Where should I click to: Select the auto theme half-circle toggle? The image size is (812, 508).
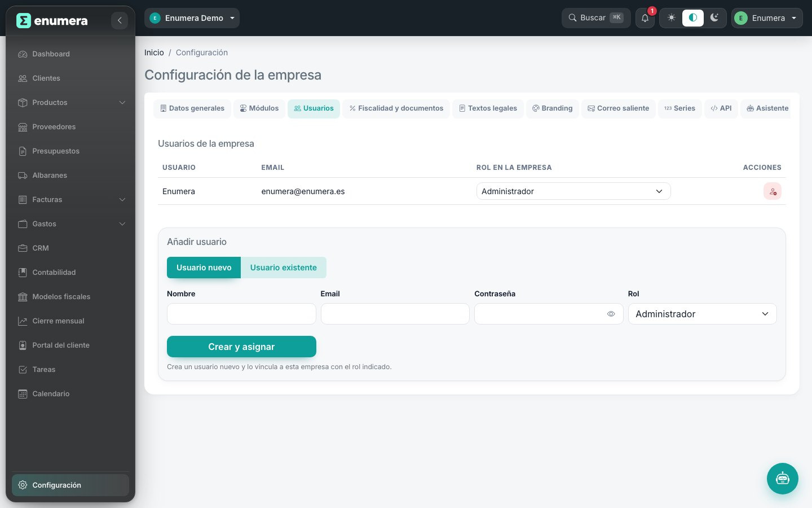pos(693,18)
